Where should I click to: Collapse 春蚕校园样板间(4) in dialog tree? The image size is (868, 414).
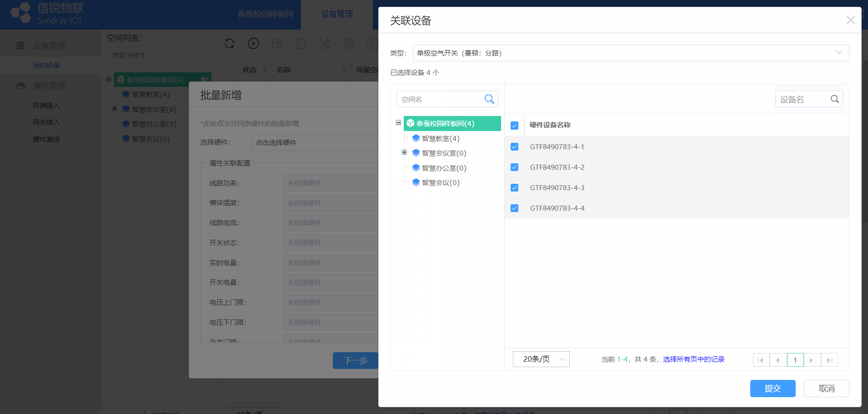pos(398,123)
